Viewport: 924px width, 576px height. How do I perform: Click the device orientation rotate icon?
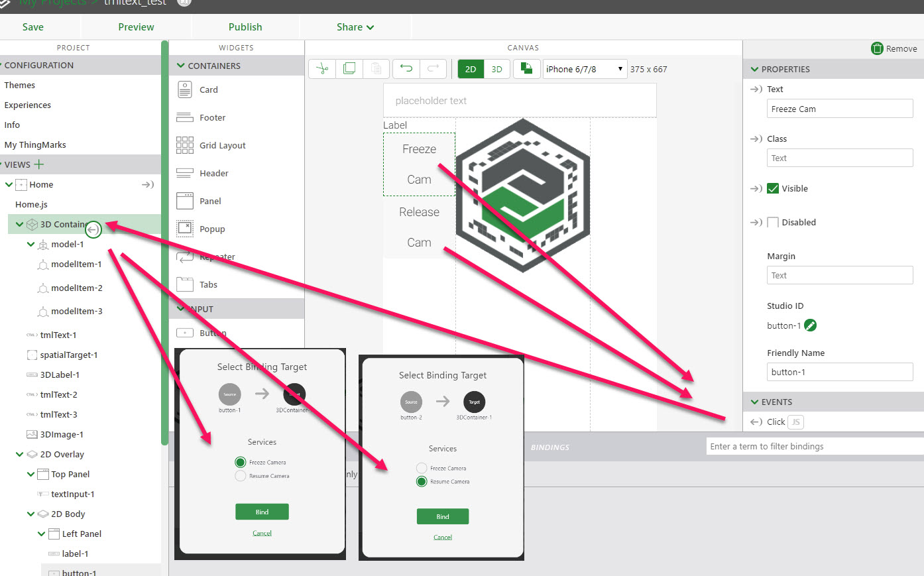point(527,68)
